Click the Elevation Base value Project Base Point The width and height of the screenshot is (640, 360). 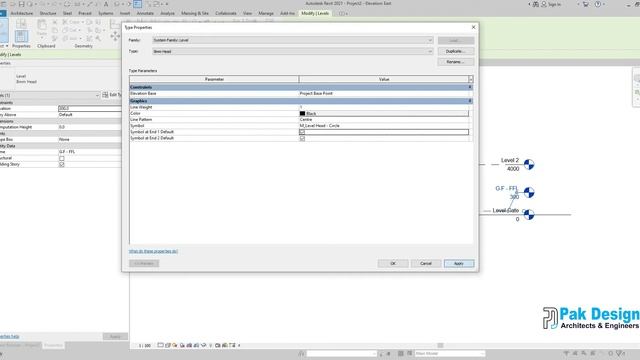click(384, 93)
